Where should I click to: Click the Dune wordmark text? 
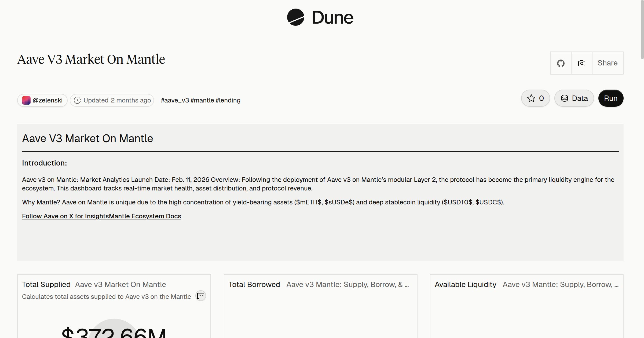click(333, 17)
